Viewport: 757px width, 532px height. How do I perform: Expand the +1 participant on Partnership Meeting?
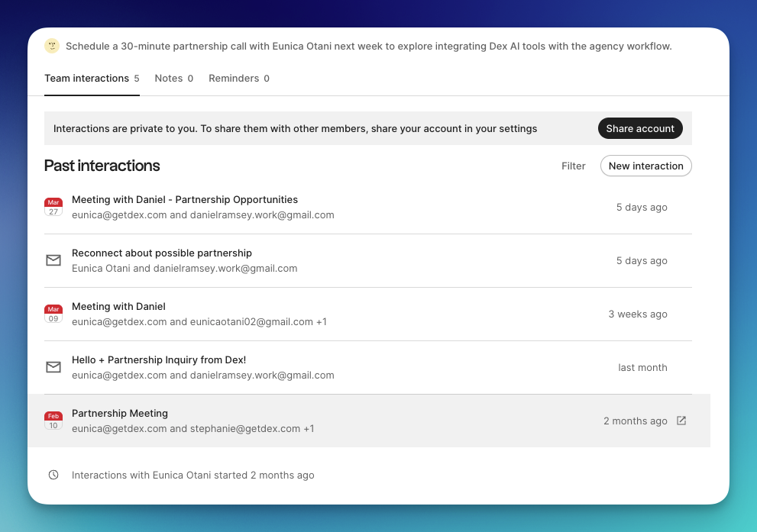coord(309,428)
